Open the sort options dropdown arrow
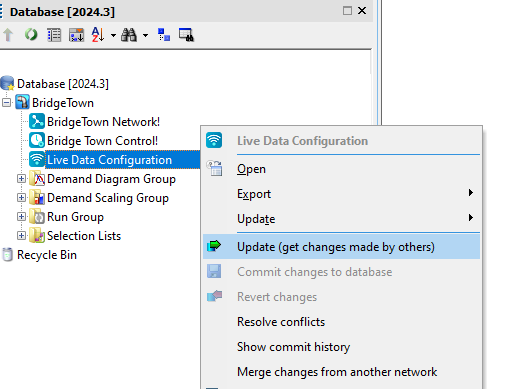Screen dimensions: 516x389 [x=113, y=35]
